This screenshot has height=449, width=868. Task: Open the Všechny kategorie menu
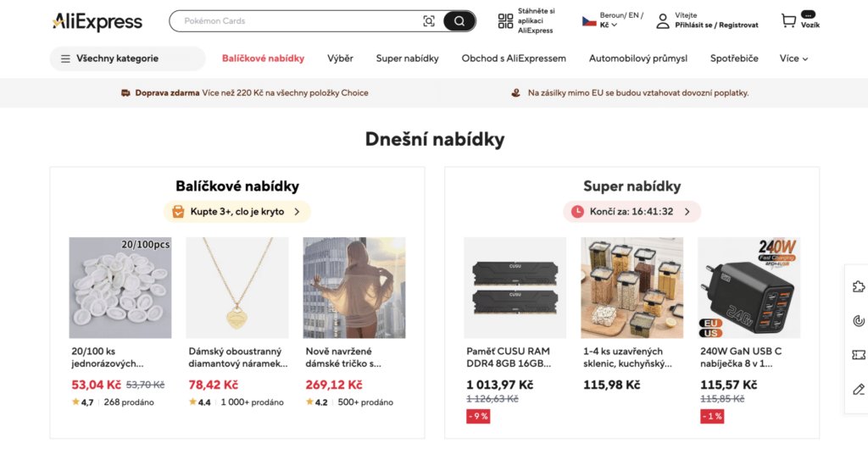(x=127, y=58)
